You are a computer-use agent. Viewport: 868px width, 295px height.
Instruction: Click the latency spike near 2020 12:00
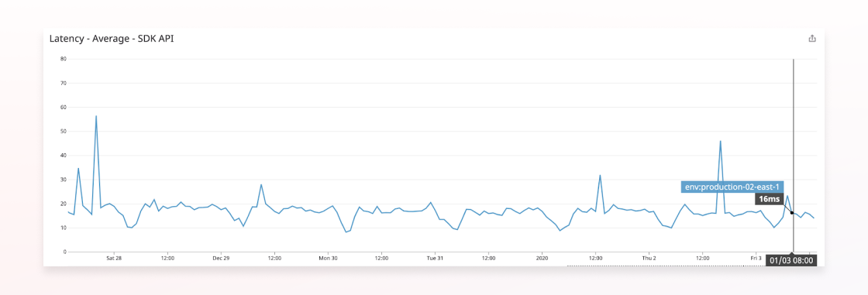pos(600,176)
